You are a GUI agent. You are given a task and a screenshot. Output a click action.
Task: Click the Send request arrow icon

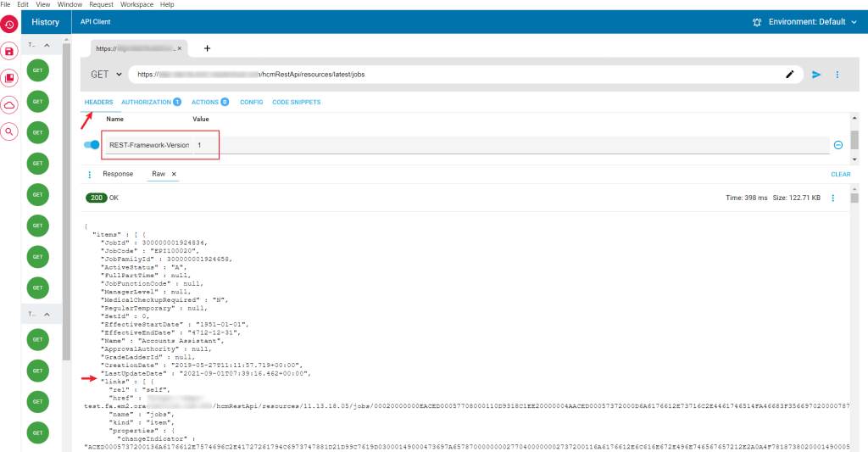816,75
